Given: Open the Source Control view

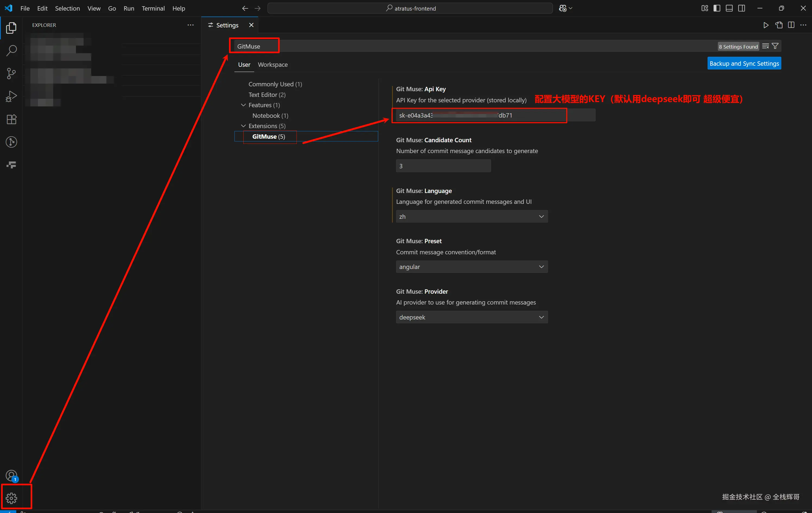Looking at the screenshot, I should click(x=11, y=73).
